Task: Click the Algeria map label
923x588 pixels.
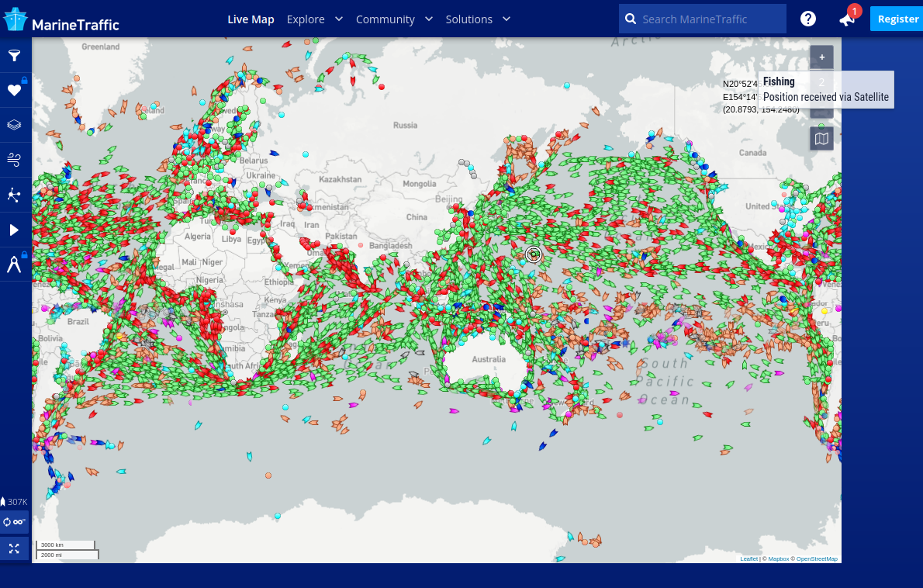Action: [x=197, y=236]
